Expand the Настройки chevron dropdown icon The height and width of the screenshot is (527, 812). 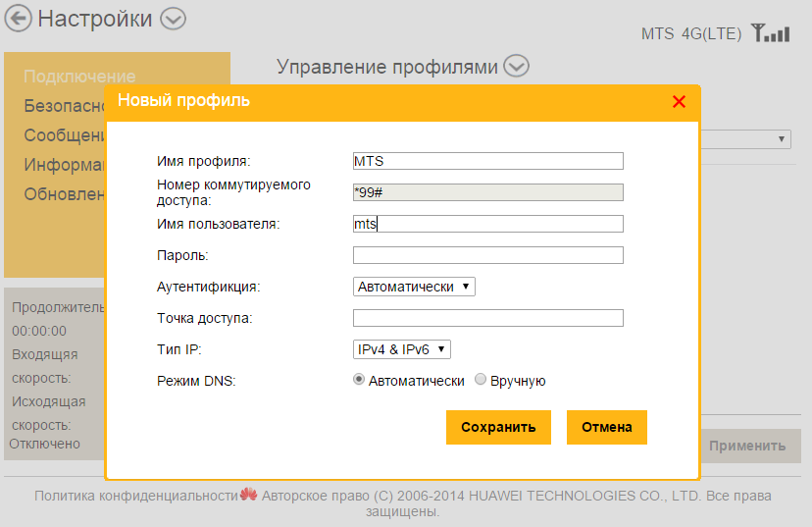coord(173,19)
